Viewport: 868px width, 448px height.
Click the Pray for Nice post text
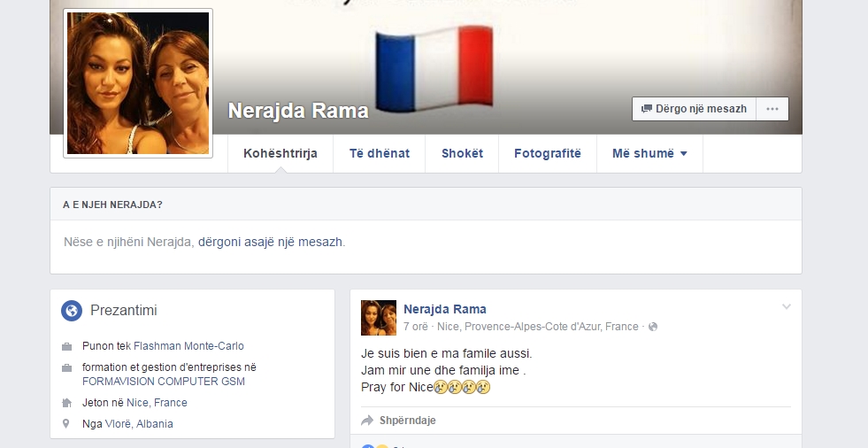[x=426, y=387]
